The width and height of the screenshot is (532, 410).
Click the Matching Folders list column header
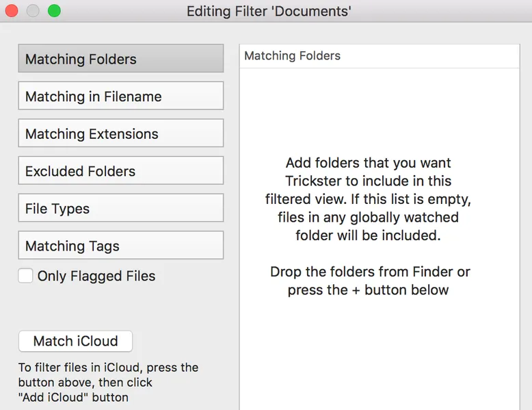coord(380,56)
